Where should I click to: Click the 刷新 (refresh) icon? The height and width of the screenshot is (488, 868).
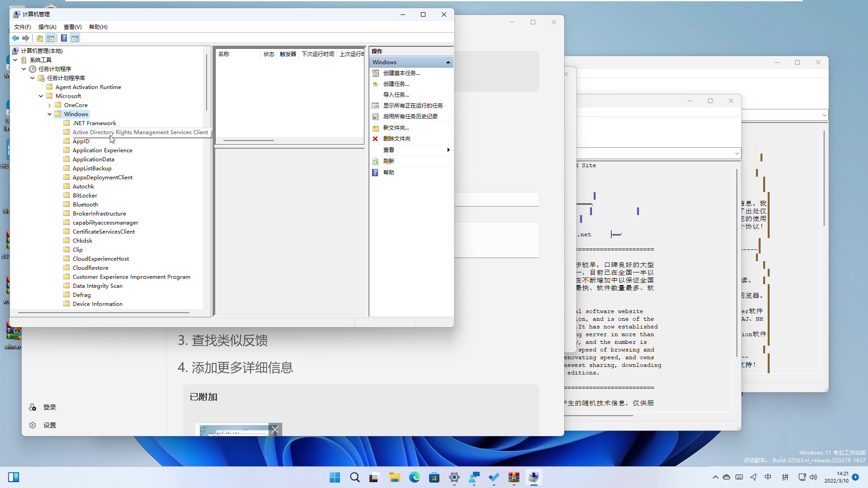[x=376, y=161]
